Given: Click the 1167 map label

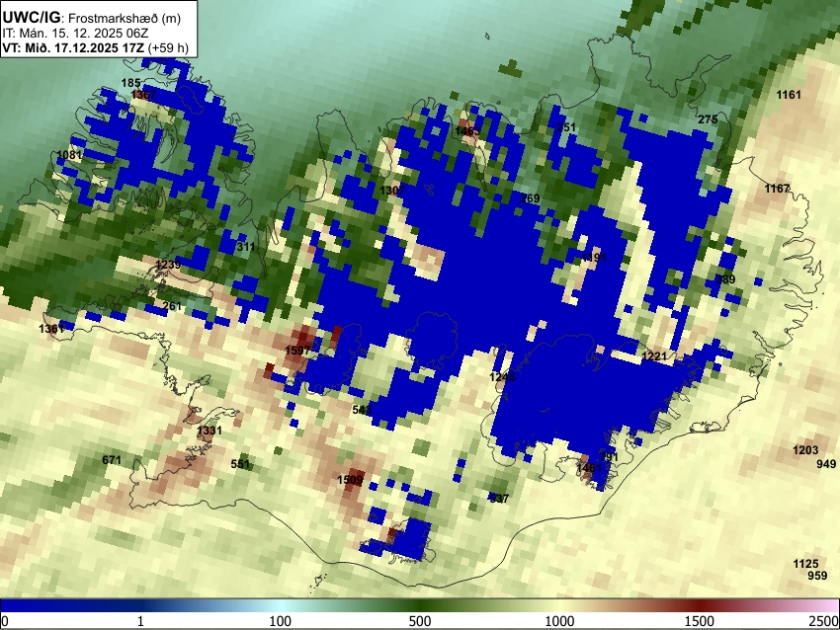Looking at the screenshot, I should click(x=777, y=189).
